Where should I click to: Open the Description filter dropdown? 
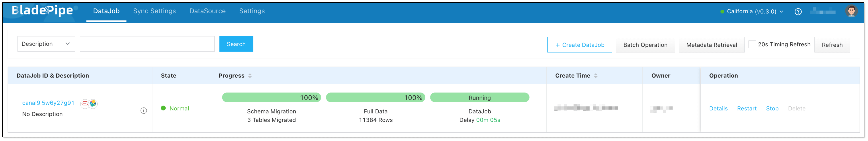[x=46, y=44]
